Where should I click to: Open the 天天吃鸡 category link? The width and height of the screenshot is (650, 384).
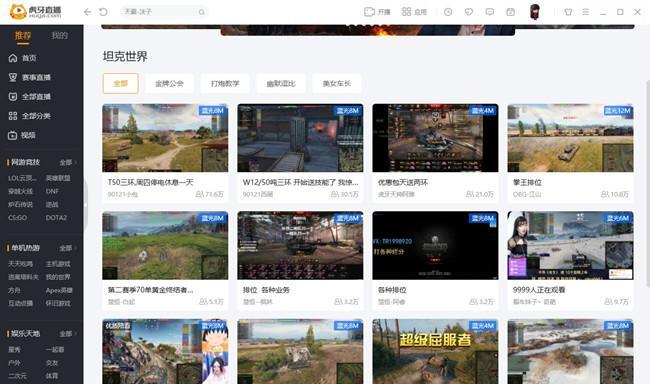coord(20,264)
